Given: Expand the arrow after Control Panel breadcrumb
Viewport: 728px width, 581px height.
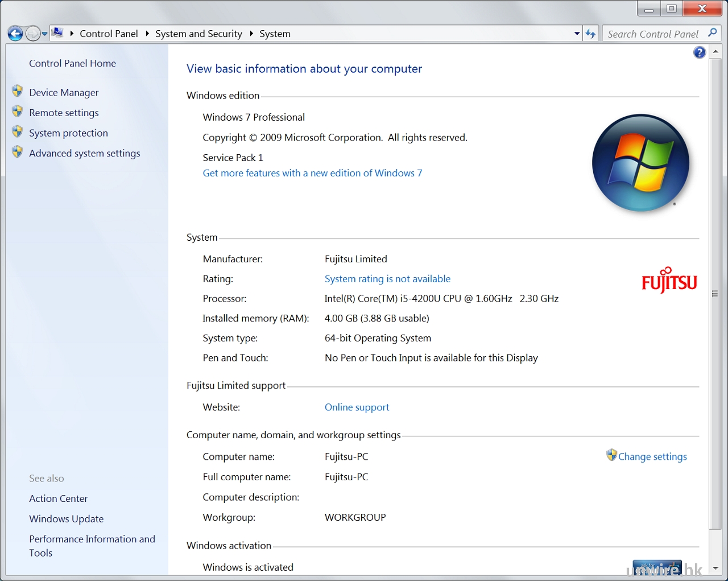Looking at the screenshot, I should (x=147, y=34).
